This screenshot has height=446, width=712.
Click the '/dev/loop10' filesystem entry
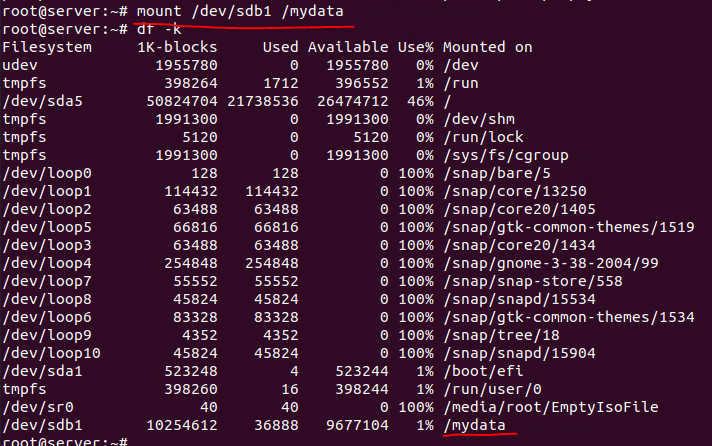coord(52,353)
